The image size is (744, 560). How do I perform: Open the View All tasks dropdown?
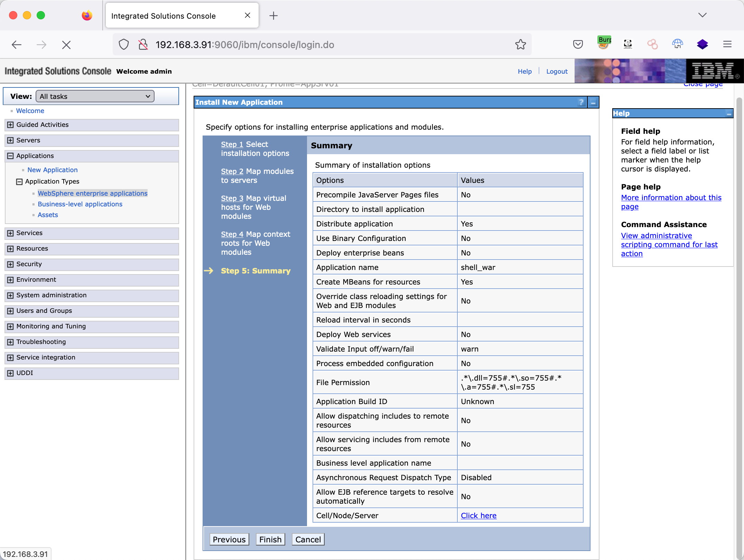95,96
